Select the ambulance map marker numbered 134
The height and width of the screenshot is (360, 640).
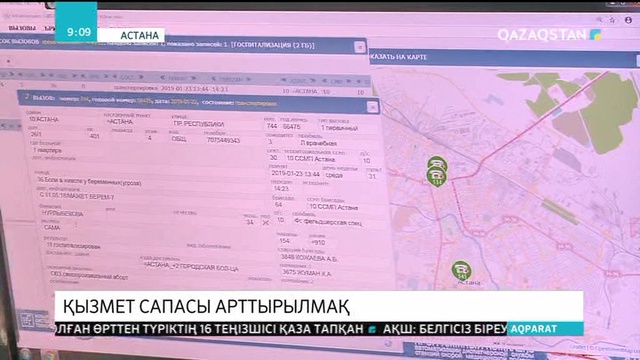(436, 176)
